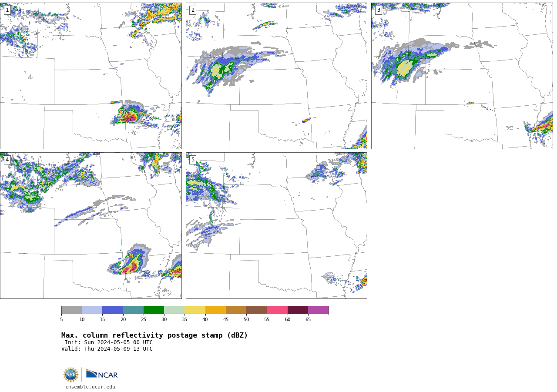Click the Max. column reflectivity title
This screenshot has width=557, height=392.
pos(154,335)
